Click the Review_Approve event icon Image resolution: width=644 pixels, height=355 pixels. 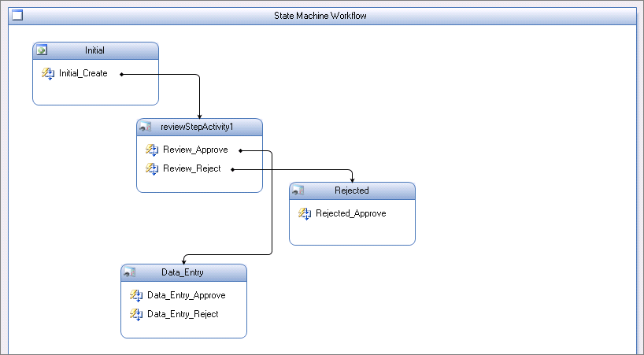[152, 150]
